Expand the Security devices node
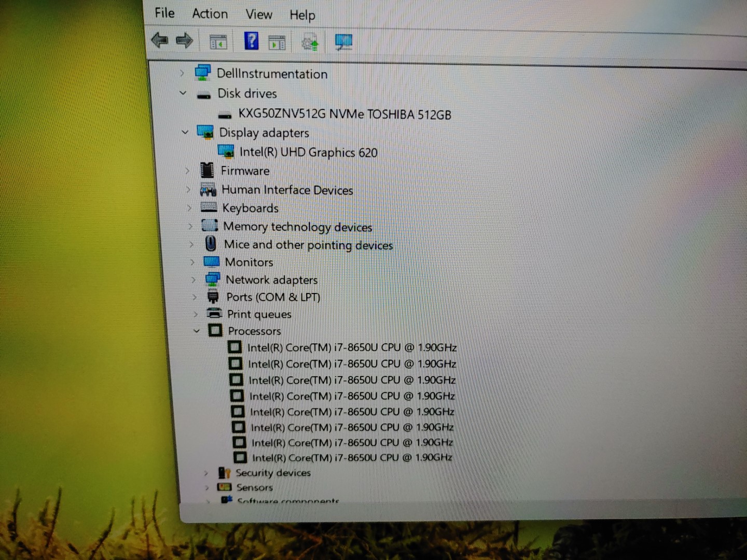Viewport: 747px width, 560px height. [206, 473]
